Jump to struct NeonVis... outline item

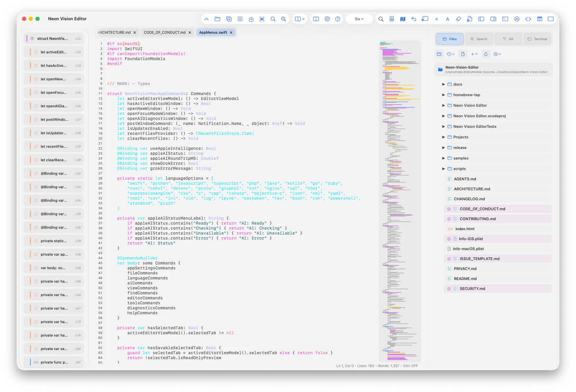pos(54,39)
